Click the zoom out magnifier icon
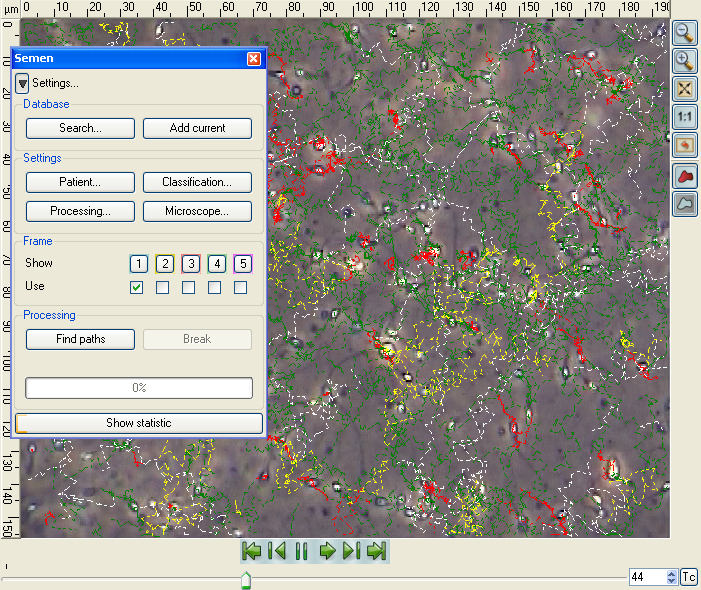This screenshot has width=701, height=590. point(685,33)
